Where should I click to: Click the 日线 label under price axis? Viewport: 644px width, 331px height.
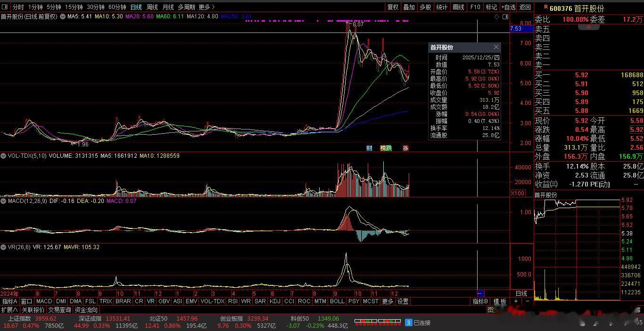tap(521, 293)
